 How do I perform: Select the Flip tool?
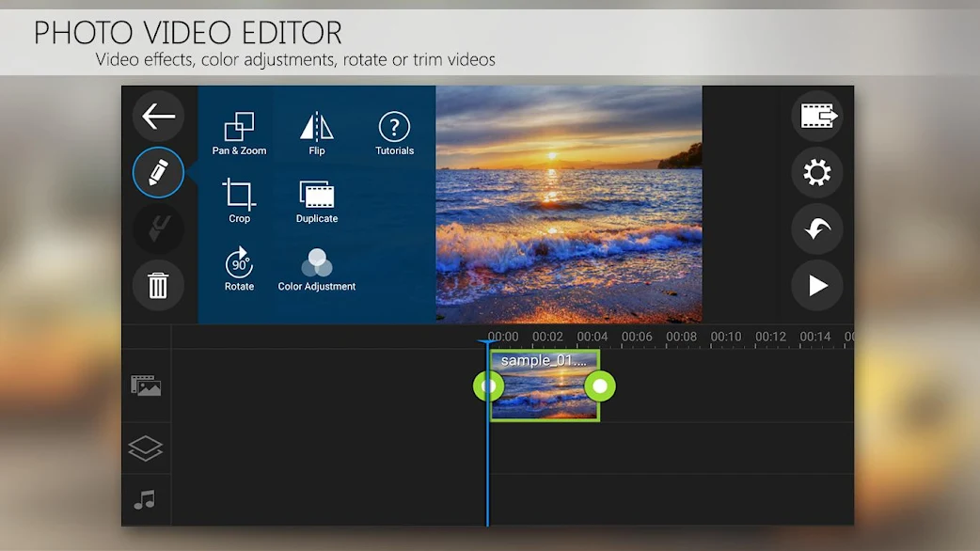pos(317,134)
